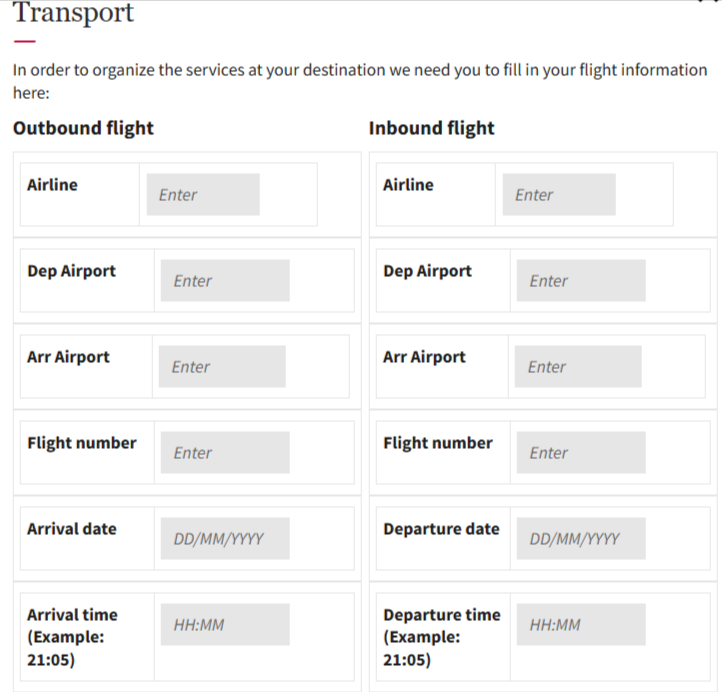Click the Outbound flight heading
Screen dimensions: 722x692
83,128
